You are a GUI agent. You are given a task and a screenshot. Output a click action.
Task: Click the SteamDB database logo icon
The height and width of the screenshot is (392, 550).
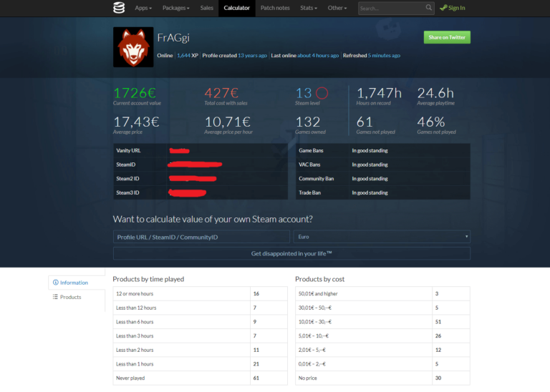click(119, 8)
